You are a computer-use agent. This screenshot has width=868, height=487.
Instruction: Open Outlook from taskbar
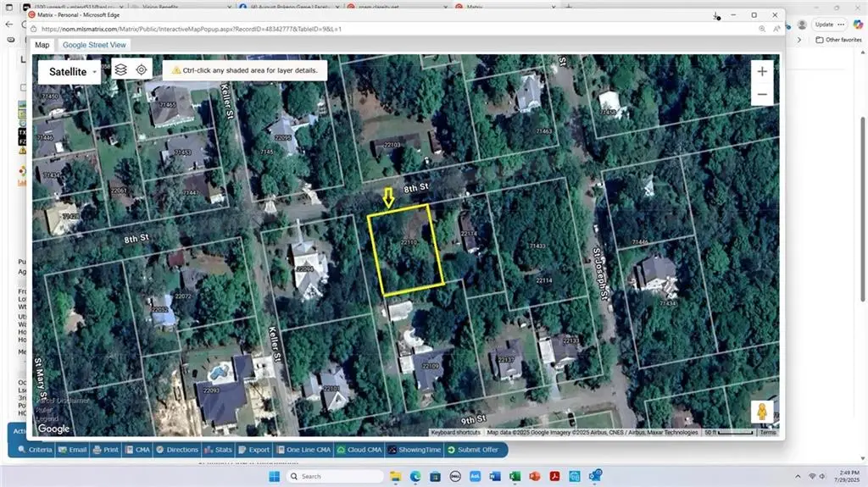point(595,476)
